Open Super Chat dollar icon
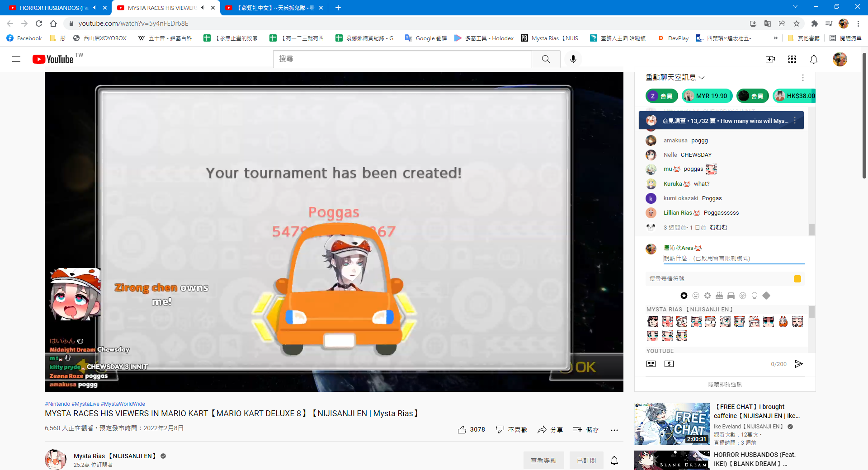868x470 pixels. (x=669, y=364)
